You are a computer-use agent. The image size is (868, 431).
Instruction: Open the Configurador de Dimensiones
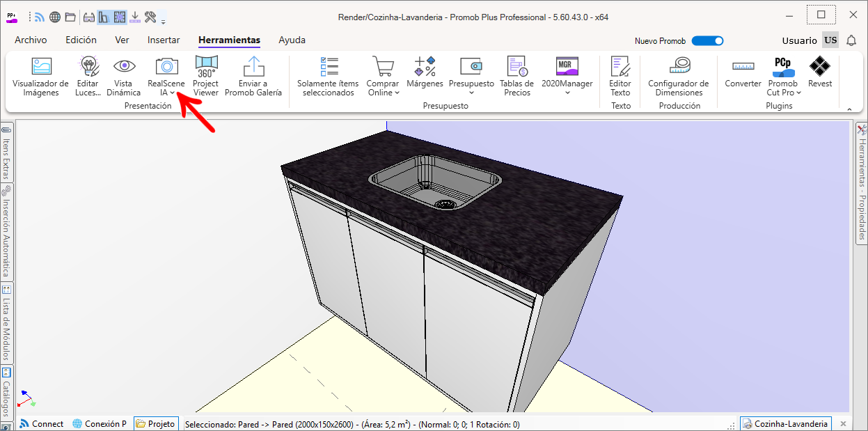coord(678,67)
